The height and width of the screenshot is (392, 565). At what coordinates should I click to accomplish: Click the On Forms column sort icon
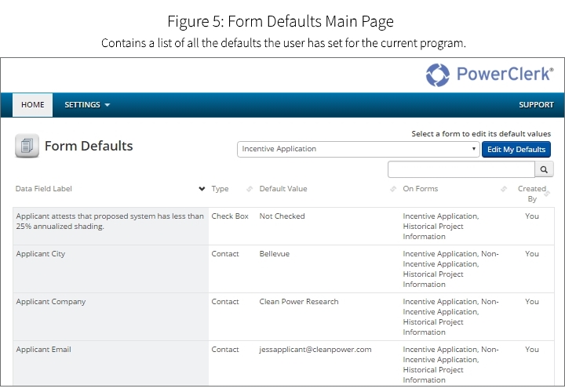pyautogui.click(x=504, y=189)
